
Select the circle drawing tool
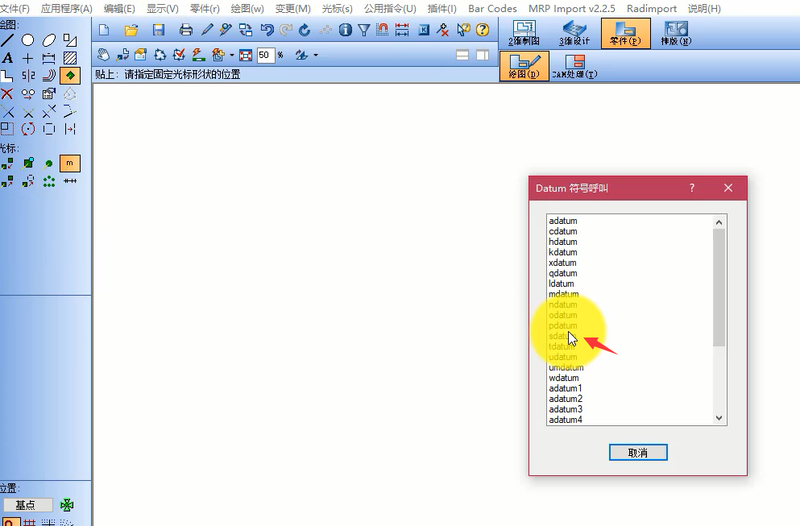click(28, 40)
